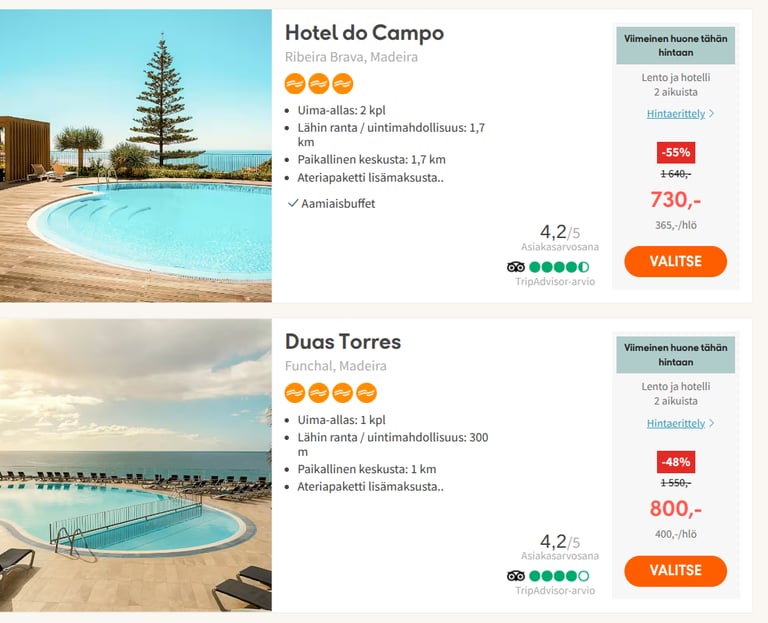Click the -48% discount badge

point(676,462)
